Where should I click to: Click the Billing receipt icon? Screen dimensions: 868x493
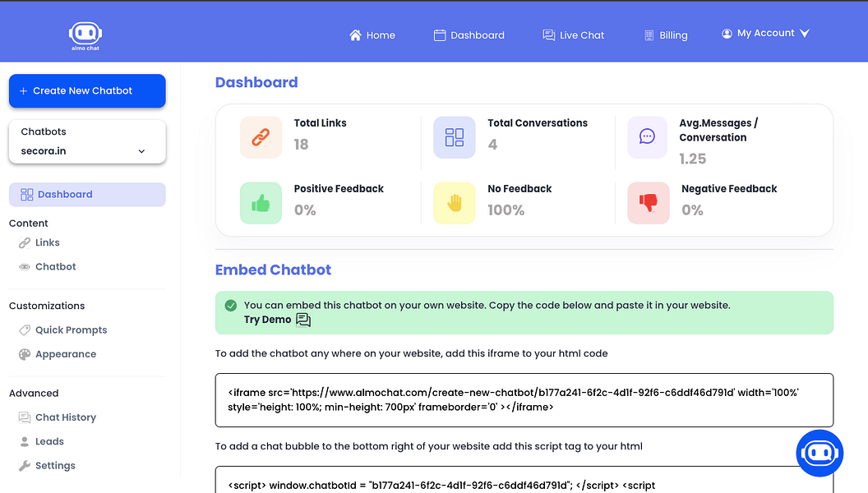(649, 35)
